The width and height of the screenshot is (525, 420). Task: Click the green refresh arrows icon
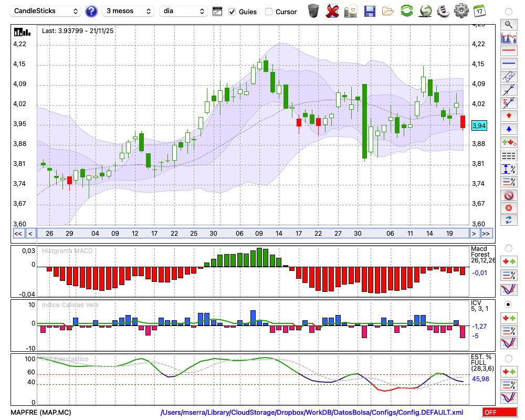[406, 11]
